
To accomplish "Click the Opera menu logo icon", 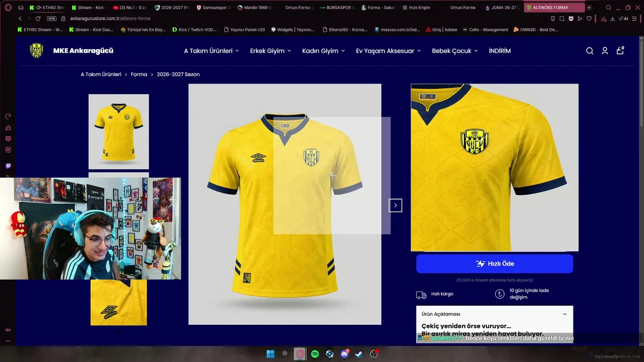I will [8, 8].
